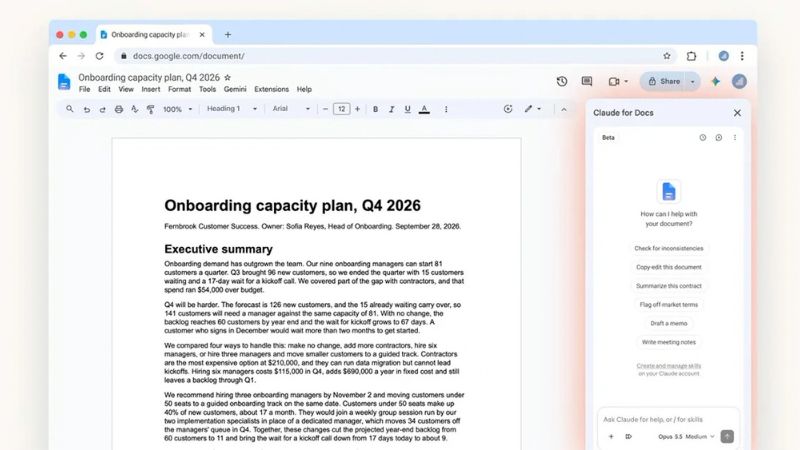Select the paint format roller icon

151,109
